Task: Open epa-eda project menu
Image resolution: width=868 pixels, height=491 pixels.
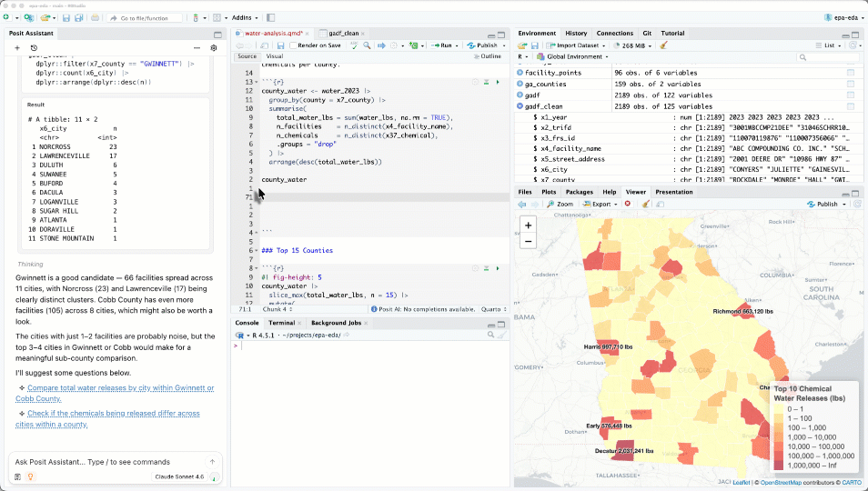Action: (x=844, y=17)
